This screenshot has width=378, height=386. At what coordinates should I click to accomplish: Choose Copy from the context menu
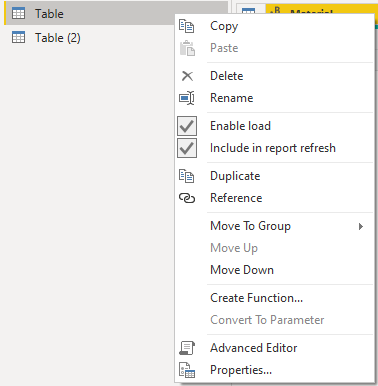(x=275, y=26)
